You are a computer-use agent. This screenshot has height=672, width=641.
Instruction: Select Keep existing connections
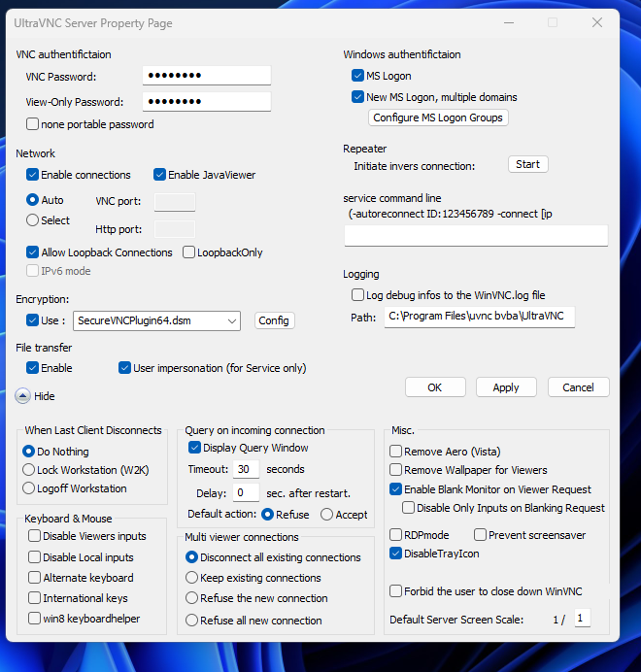[191, 578]
